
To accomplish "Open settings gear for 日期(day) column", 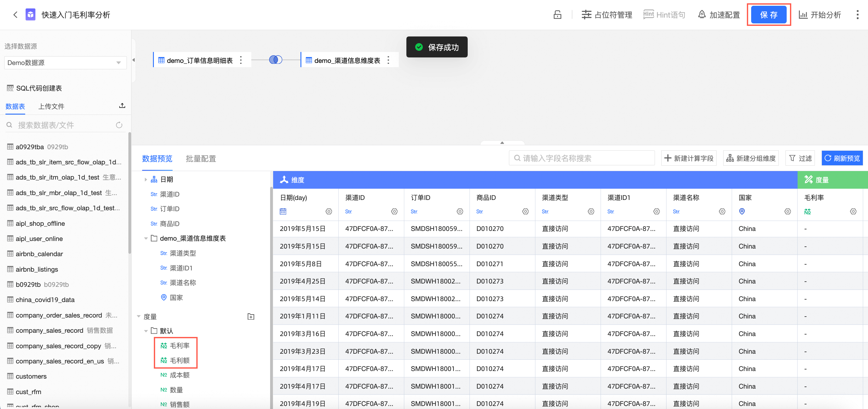I will pos(329,211).
